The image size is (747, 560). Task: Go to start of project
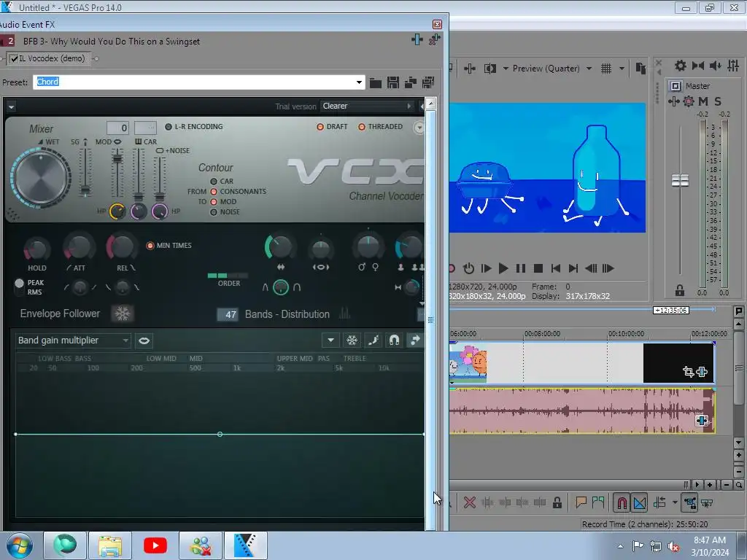(555, 268)
